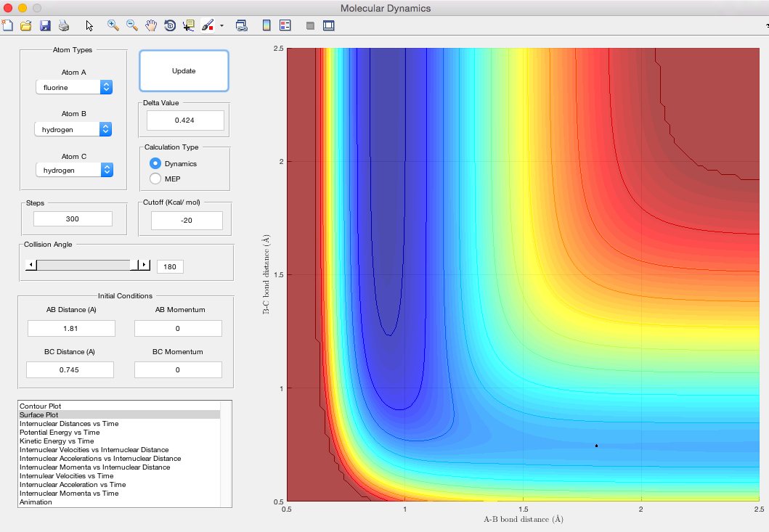
Task: Choose Animation from the plot list
Action: click(36, 502)
